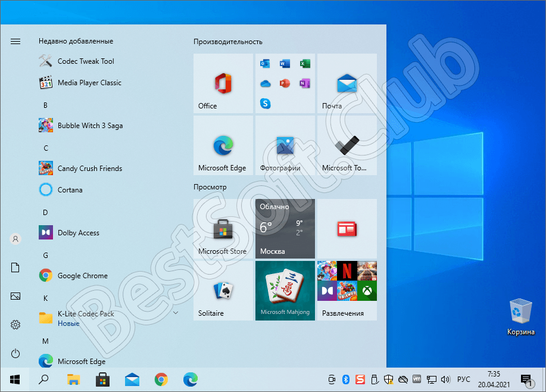Open the red News tile
This screenshot has width=546, height=392.
347,229
